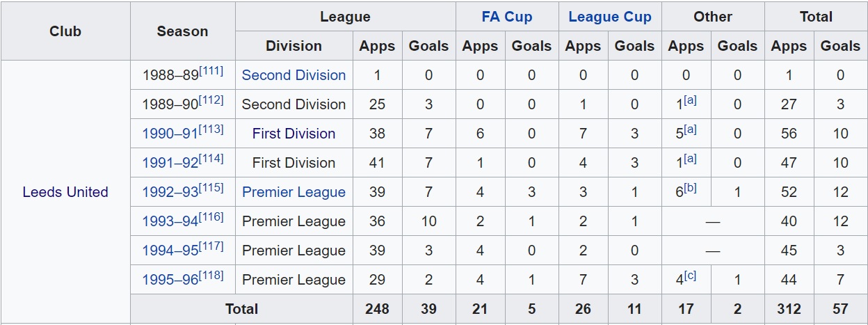
Task: Open the blue Premier League link
Action: coord(294,192)
